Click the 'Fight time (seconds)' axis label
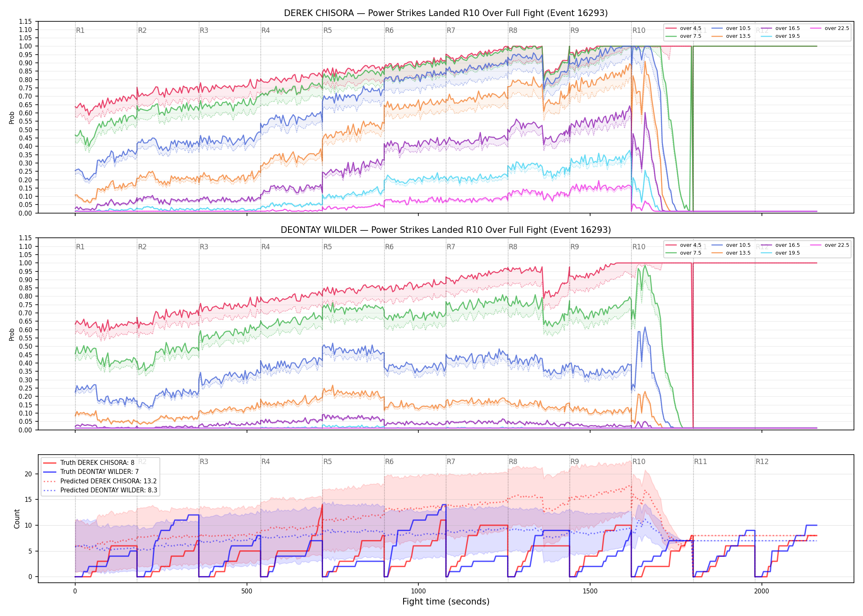This screenshot has height=616, width=863. pos(446,602)
